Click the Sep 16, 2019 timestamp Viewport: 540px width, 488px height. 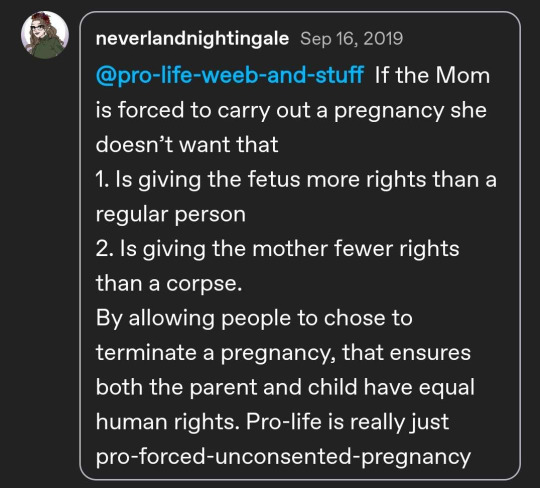(x=351, y=39)
